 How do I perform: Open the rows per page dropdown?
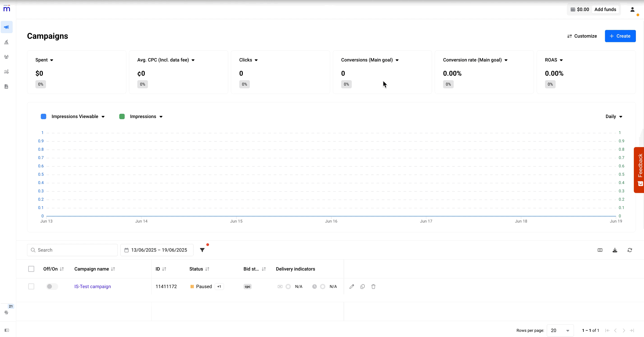click(560, 330)
